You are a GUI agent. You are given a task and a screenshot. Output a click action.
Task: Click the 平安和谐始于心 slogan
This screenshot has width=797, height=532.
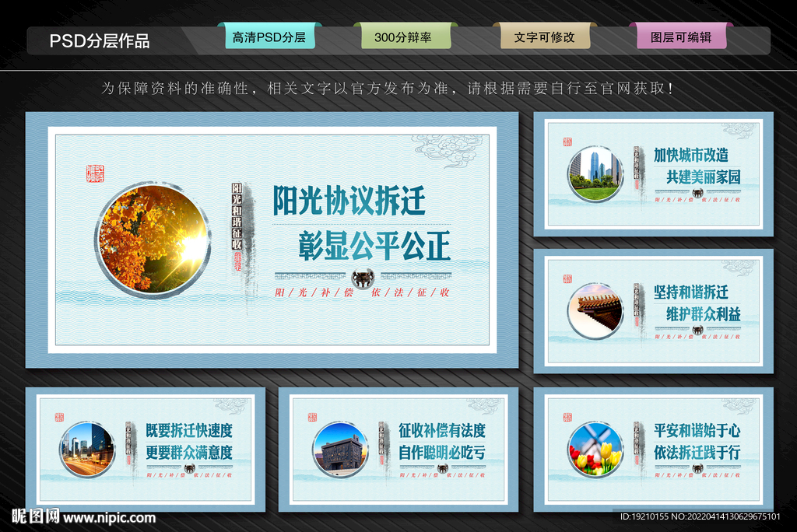point(697,430)
